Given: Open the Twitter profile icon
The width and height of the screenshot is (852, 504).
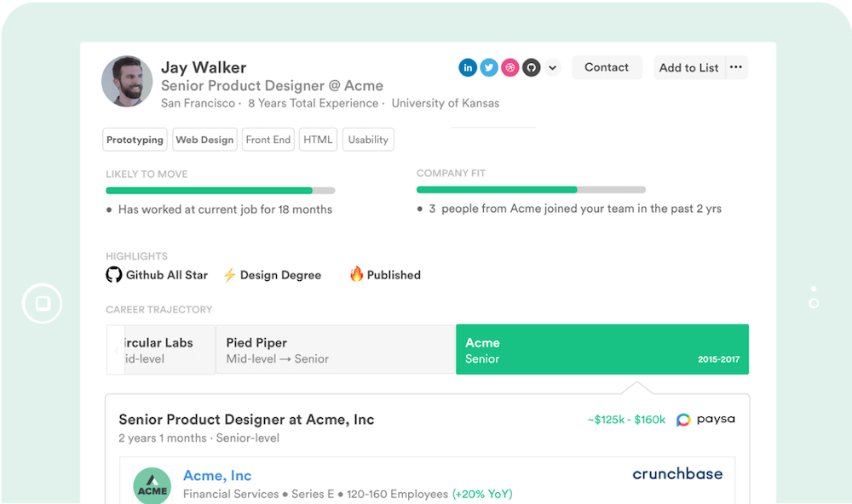Looking at the screenshot, I should click(489, 67).
